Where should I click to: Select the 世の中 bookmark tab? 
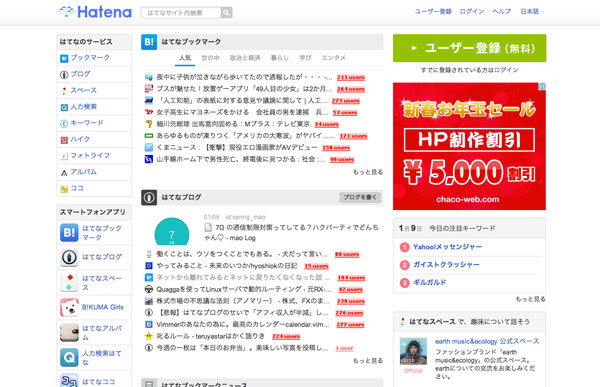click(x=210, y=58)
